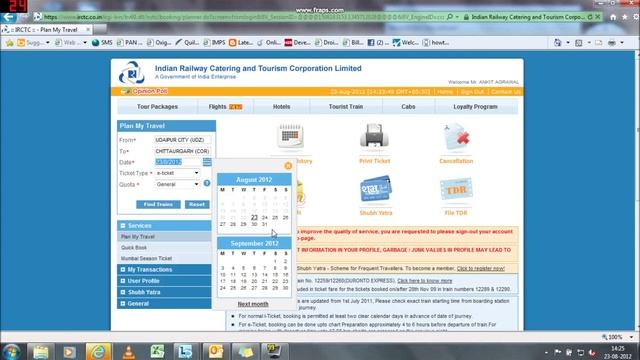Refresh the page in address bar
This screenshot has width=640, height=360.
click(x=590, y=17)
